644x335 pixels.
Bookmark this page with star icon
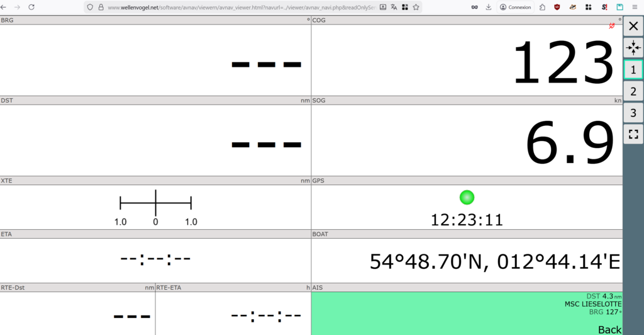[x=416, y=7]
